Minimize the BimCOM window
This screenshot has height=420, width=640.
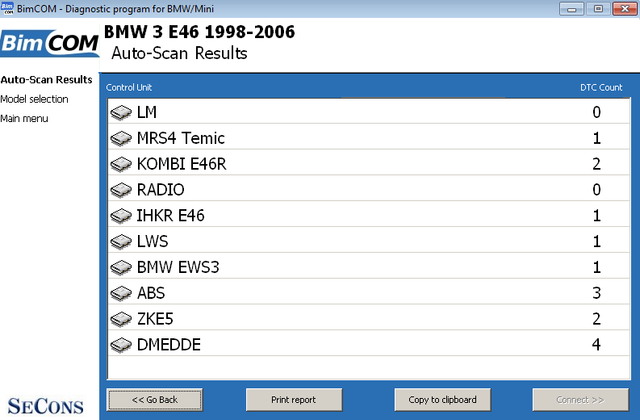click(x=571, y=9)
